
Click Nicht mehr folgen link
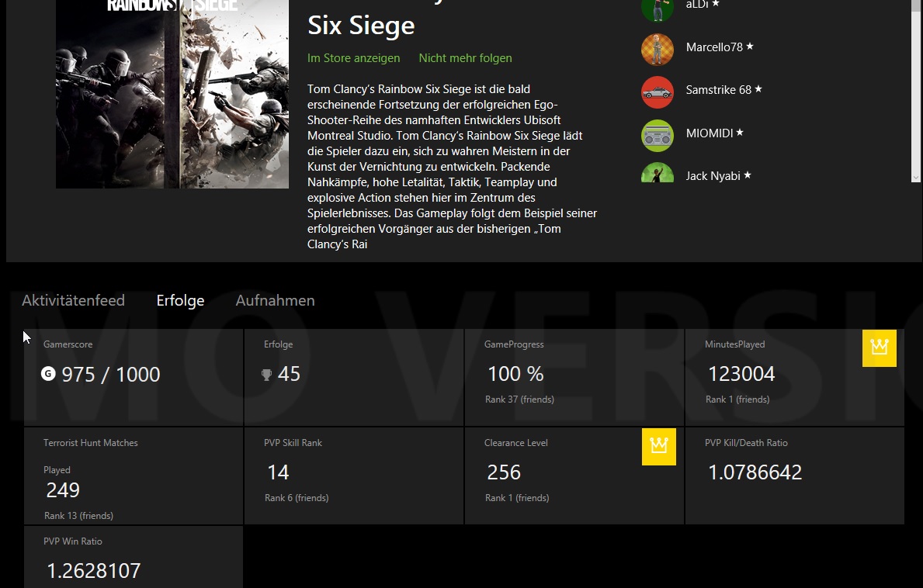point(465,58)
